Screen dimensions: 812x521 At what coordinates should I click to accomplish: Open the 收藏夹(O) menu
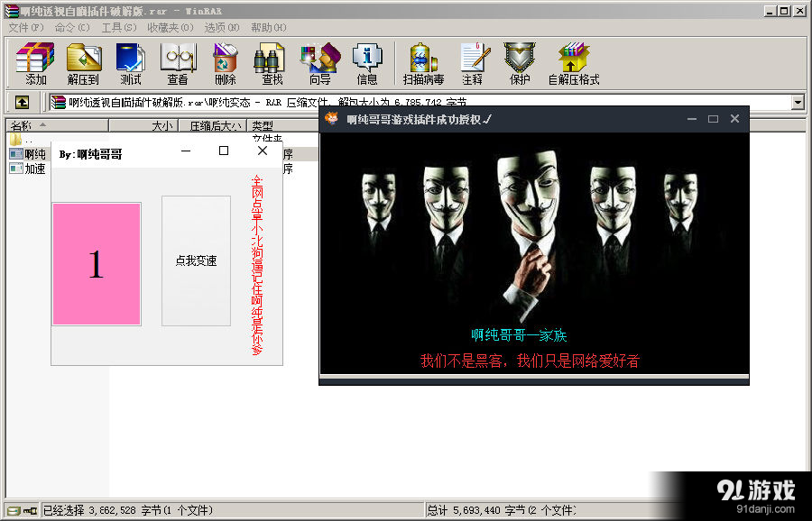(171, 27)
